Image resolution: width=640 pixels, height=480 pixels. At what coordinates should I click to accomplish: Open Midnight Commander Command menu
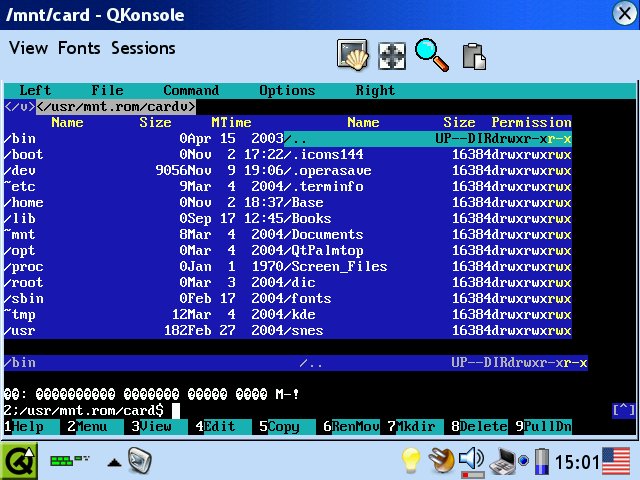(x=191, y=90)
